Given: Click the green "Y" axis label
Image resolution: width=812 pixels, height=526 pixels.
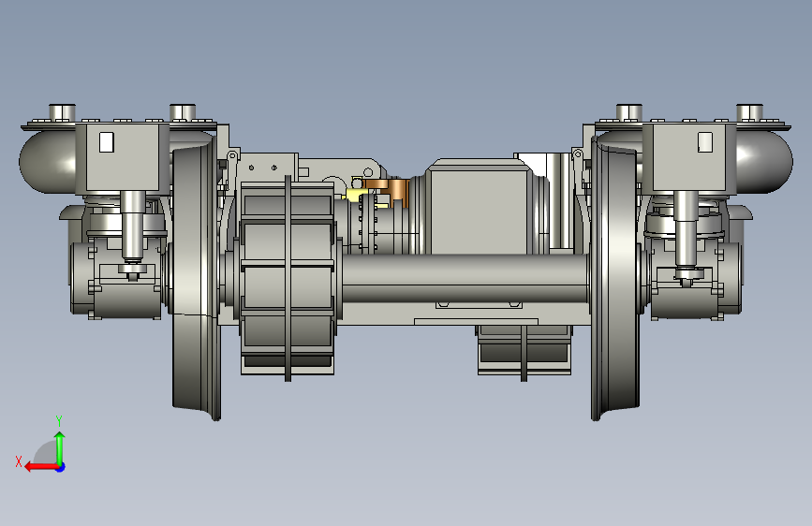Looking at the screenshot, I should coord(59,421).
